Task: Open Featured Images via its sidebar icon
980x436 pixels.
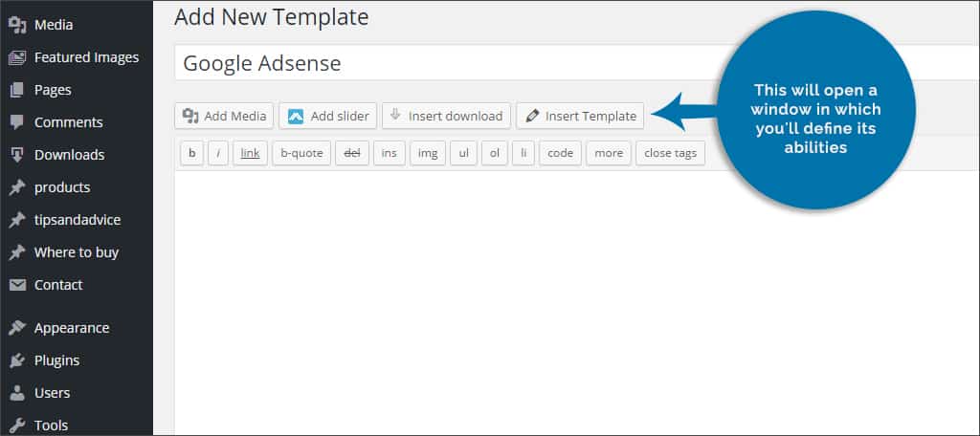Action: click(17, 57)
